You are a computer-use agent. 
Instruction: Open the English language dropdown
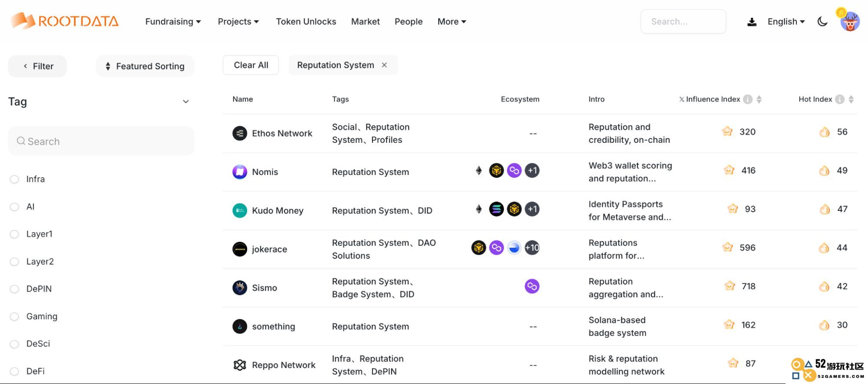click(x=786, y=22)
